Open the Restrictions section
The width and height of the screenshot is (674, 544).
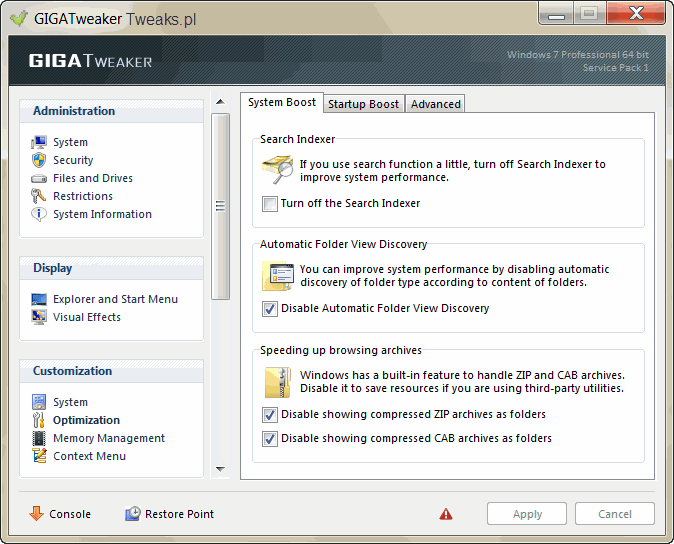(x=83, y=196)
